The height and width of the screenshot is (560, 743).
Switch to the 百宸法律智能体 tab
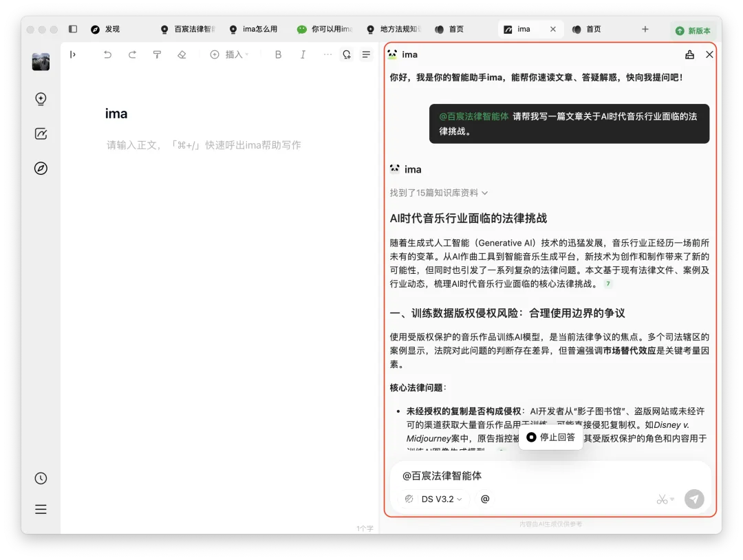[188, 30]
